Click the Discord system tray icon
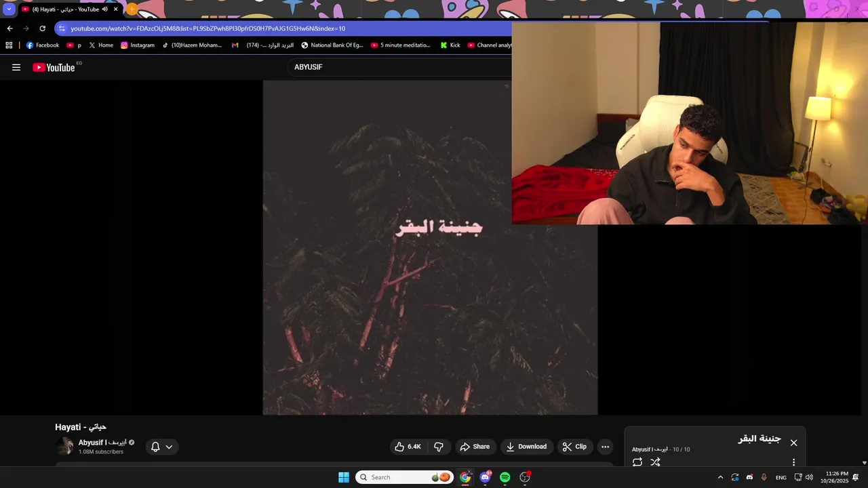Screen dimensions: 868x488 [749, 477]
